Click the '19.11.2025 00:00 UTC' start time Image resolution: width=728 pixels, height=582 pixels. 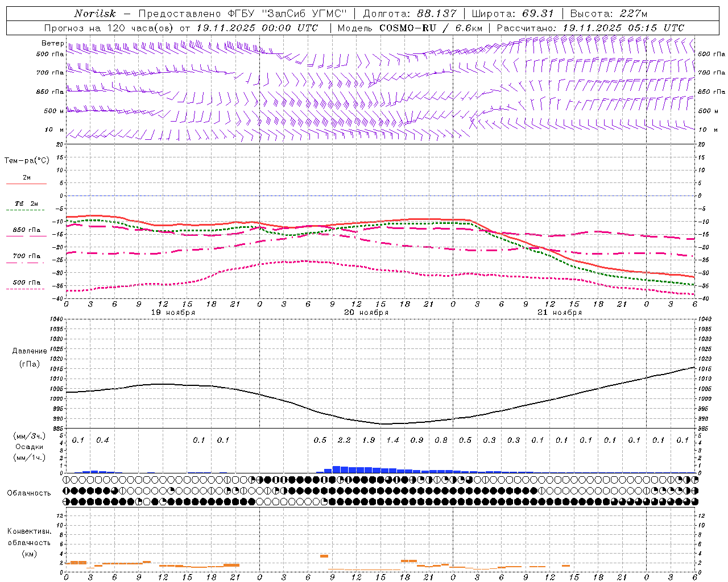(257, 28)
